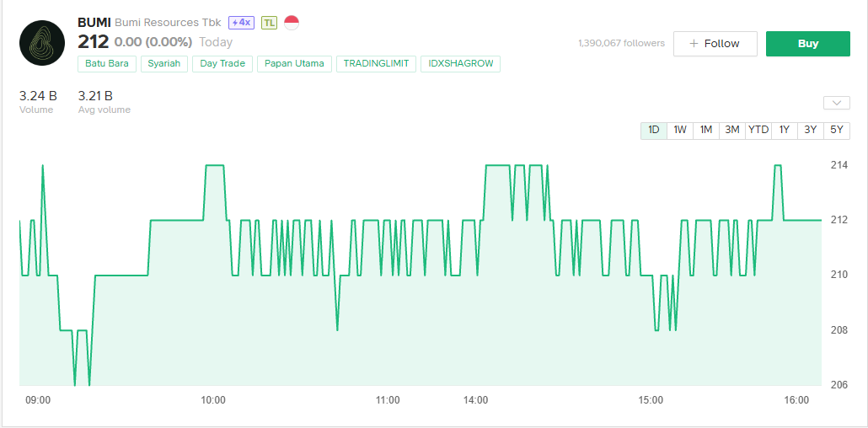Open the Batu Bara tag
Viewport: 868px width, 428px height.
coord(107,64)
